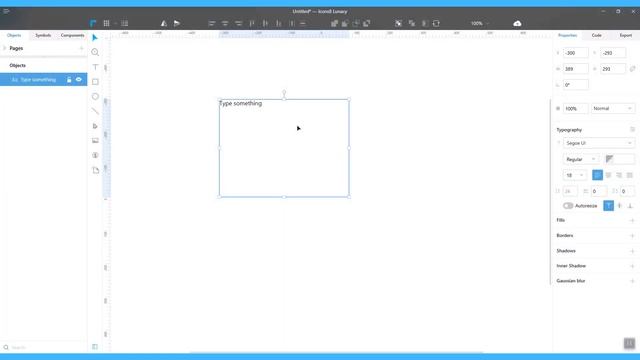
Task: Select the Line tool
Action: (95, 111)
